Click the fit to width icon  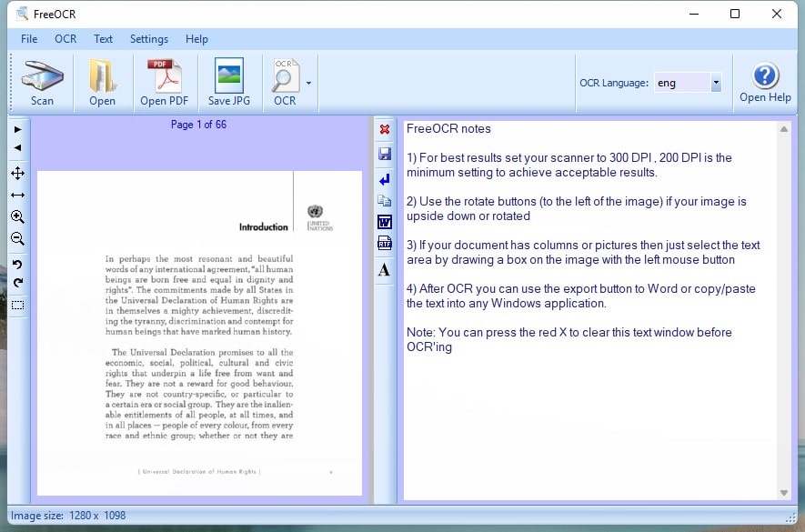18,196
